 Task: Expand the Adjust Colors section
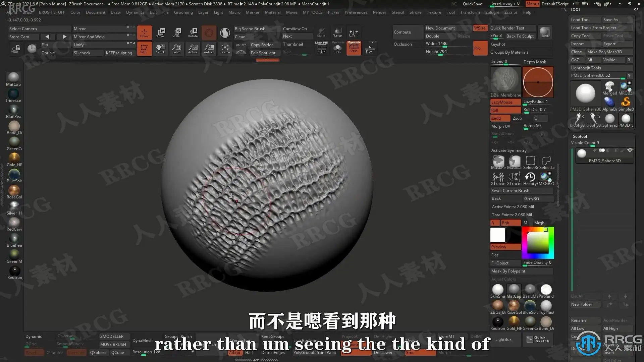pos(503,279)
